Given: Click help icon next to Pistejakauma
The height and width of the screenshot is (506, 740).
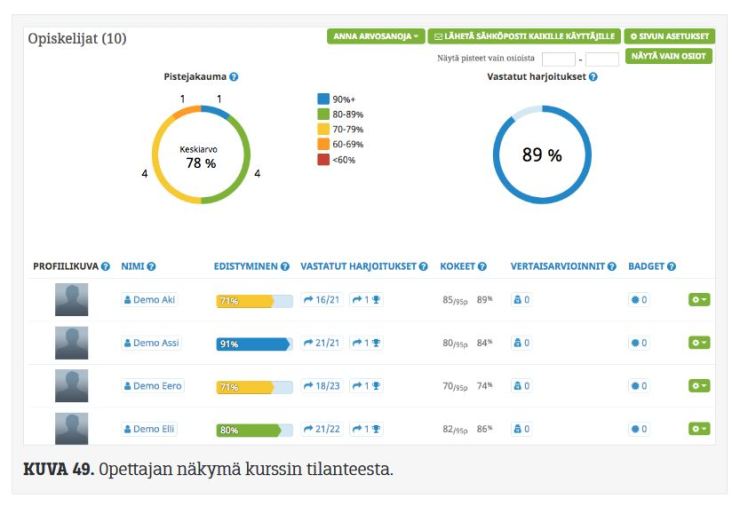Looking at the screenshot, I should pyautogui.click(x=234, y=76).
